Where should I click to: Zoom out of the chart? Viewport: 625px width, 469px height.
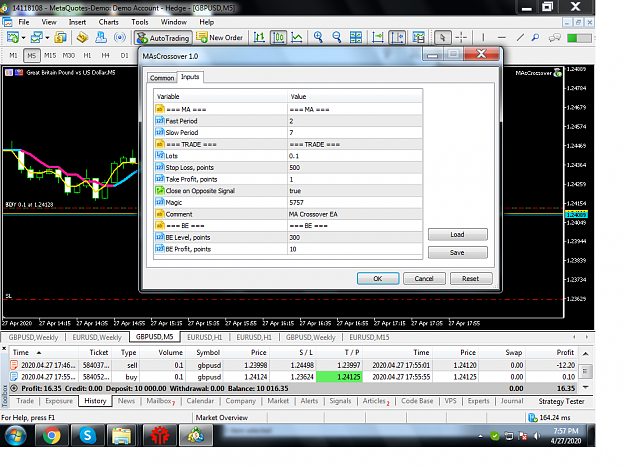(x=337, y=37)
